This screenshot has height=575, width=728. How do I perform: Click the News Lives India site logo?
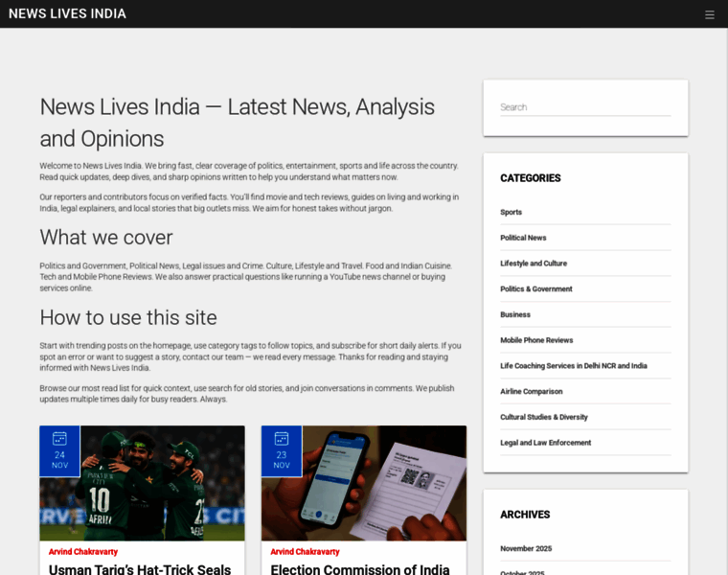(67, 14)
